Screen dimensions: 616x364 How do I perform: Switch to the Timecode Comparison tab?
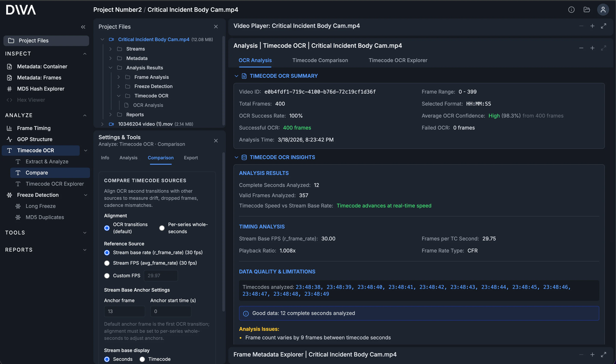320,60
